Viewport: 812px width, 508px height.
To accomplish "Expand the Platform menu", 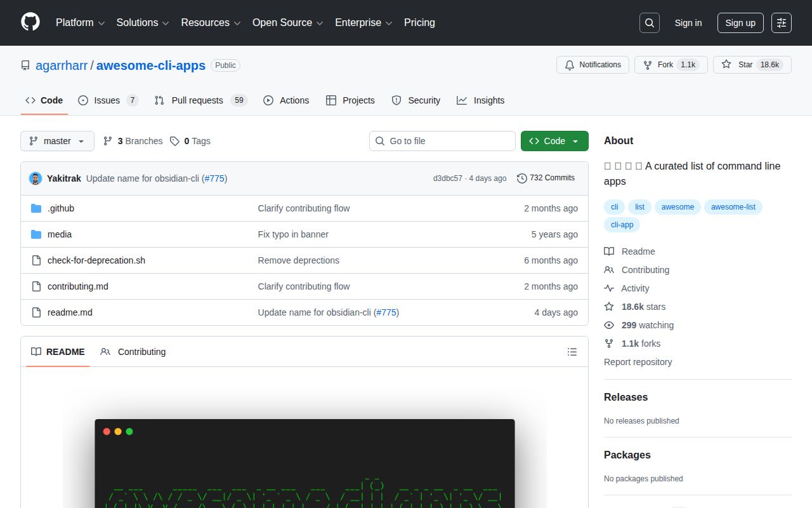I will click(79, 23).
